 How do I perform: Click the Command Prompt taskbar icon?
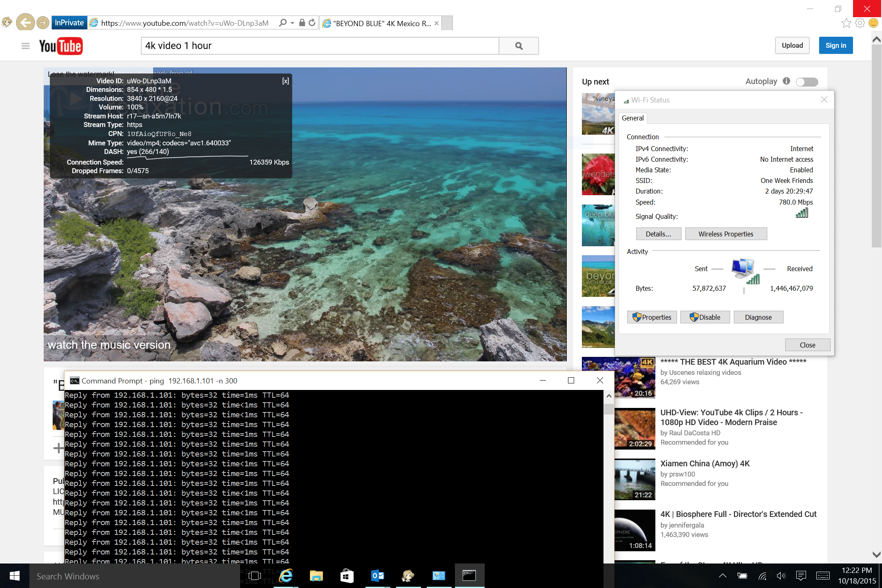[469, 576]
